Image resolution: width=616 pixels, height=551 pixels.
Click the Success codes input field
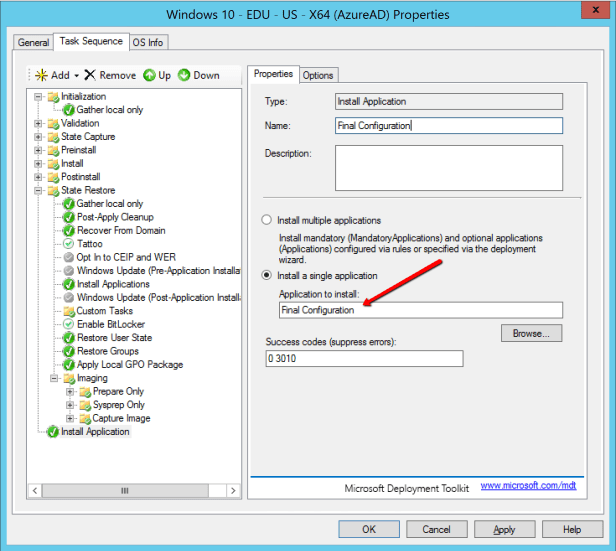(363, 358)
